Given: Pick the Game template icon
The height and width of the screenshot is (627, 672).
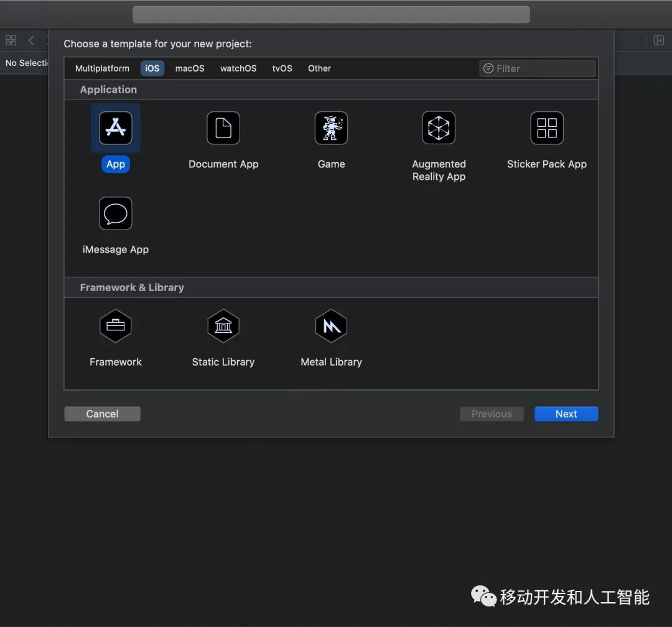Looking at the screenshot, I should coord(331,128).
